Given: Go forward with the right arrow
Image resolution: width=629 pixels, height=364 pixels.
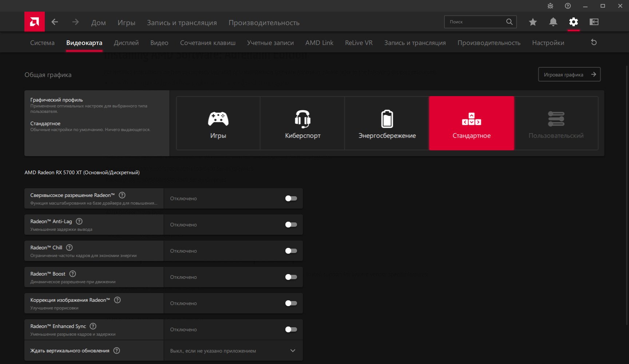Looking at the screenshot, I should 75,22.
